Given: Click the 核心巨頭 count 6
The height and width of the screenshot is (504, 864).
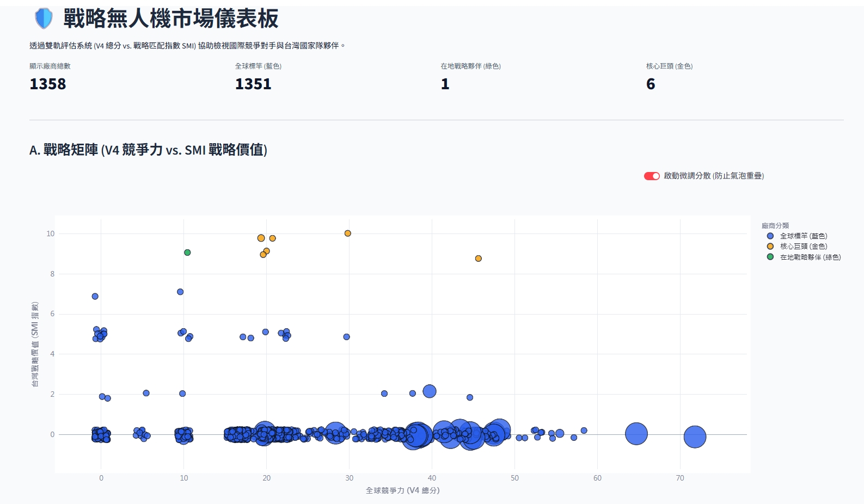Looking at the screenshot, I should click(651, 84).
